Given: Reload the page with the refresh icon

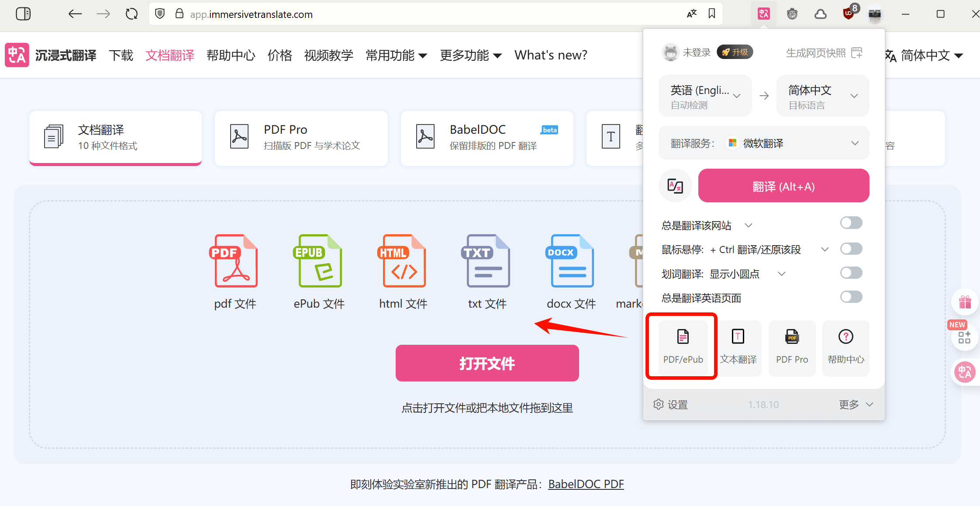Looking at the screenshot, I should tap(131, 14).
